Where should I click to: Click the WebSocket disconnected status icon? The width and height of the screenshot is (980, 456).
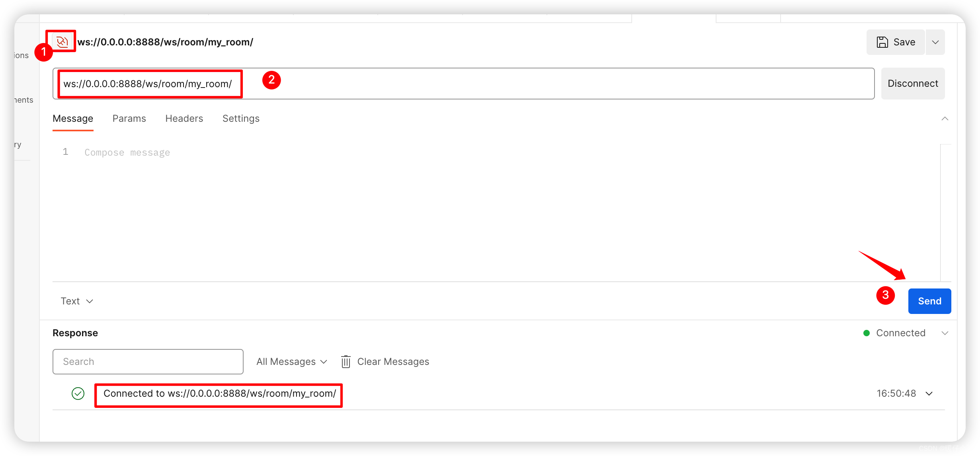pyautogui.click(x=62, y=42)
